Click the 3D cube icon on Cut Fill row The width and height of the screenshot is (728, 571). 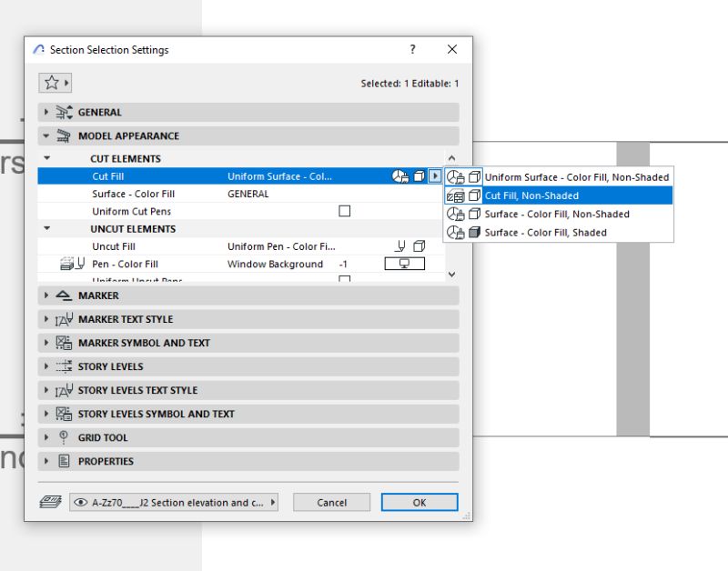click(x=418, y=176)
